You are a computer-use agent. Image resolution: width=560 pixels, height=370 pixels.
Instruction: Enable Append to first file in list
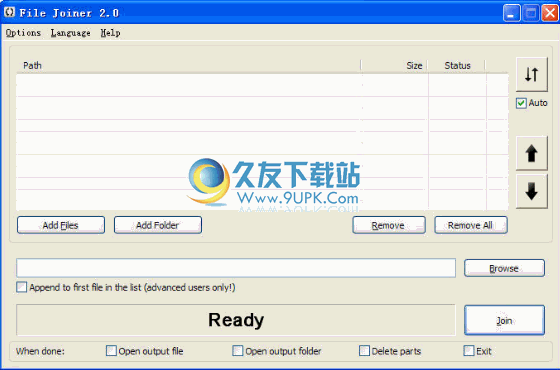pos(21,287)
